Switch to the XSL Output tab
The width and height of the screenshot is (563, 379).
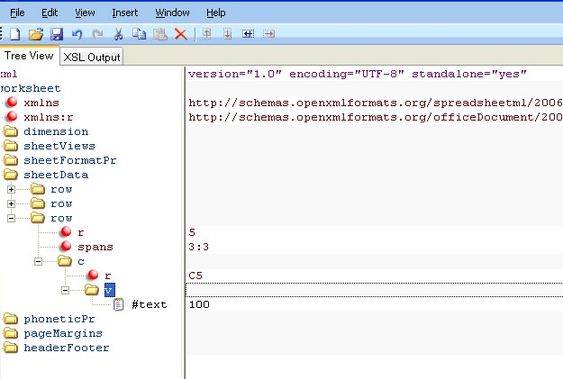92,57
